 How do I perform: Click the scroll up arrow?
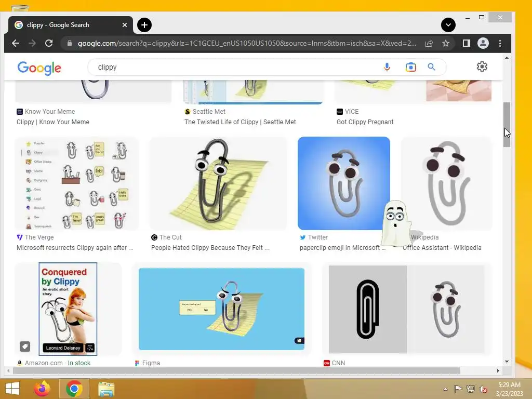507,58
